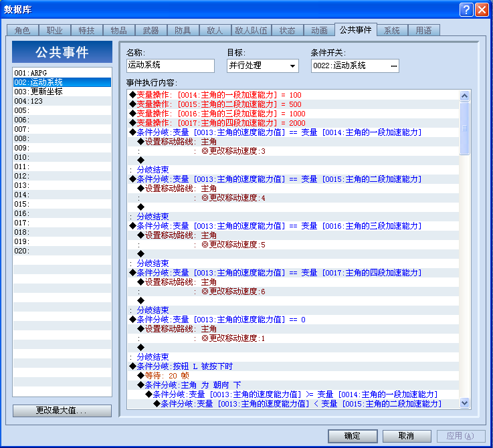Select 条件分歧:主角 为 朝向 下

click(x=293, y=385)
